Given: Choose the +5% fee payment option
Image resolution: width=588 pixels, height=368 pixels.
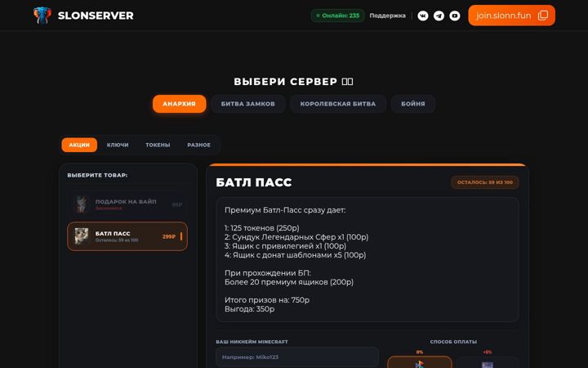Looking at the screenshot, I should [488, 362].
